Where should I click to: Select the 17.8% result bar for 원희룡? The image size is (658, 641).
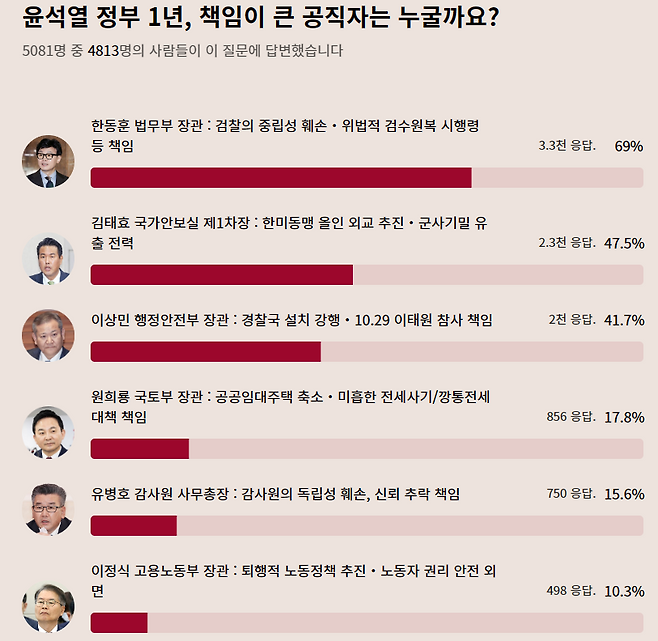tap(367, 449)
